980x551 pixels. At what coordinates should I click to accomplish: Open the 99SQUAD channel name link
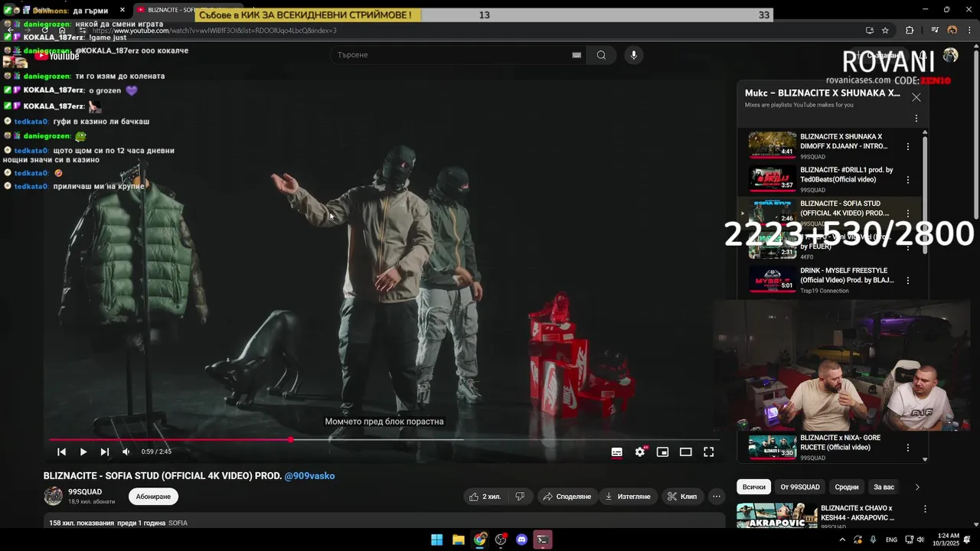(85, 492)
